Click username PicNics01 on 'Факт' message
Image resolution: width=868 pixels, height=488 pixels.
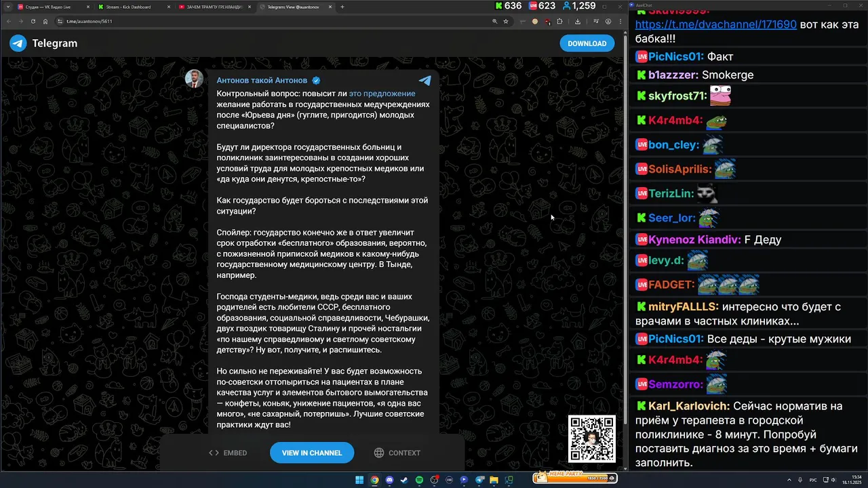[675, 57]
